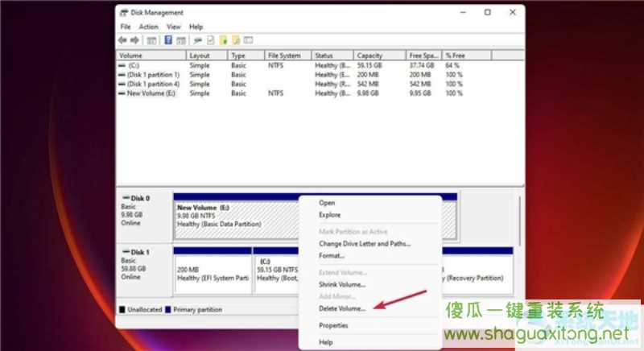Image resolution: width=644 pixels, height=351 pixels.
Task: Click the Back arrow toolbar icon
Action: pyautogui.click(x=122, y=40)
